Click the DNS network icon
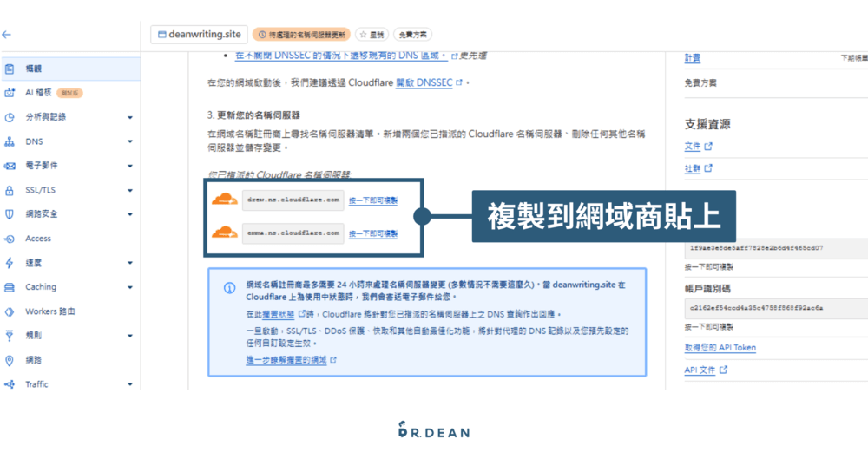 [10, 141]
